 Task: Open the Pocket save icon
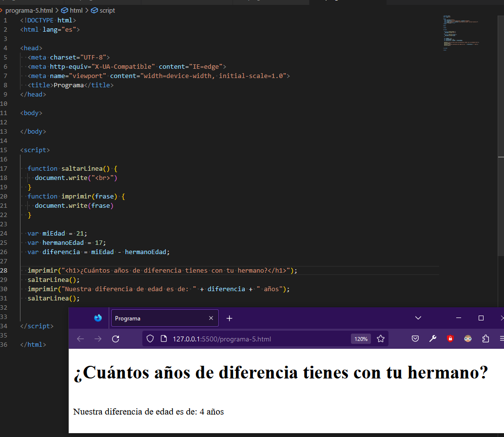tap(415, 338)
